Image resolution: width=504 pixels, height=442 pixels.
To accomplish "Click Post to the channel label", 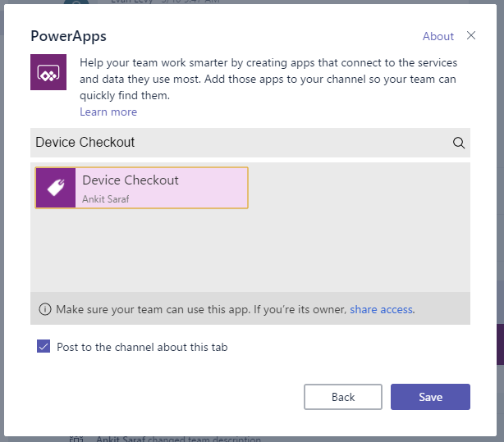I will coord(142,347).
